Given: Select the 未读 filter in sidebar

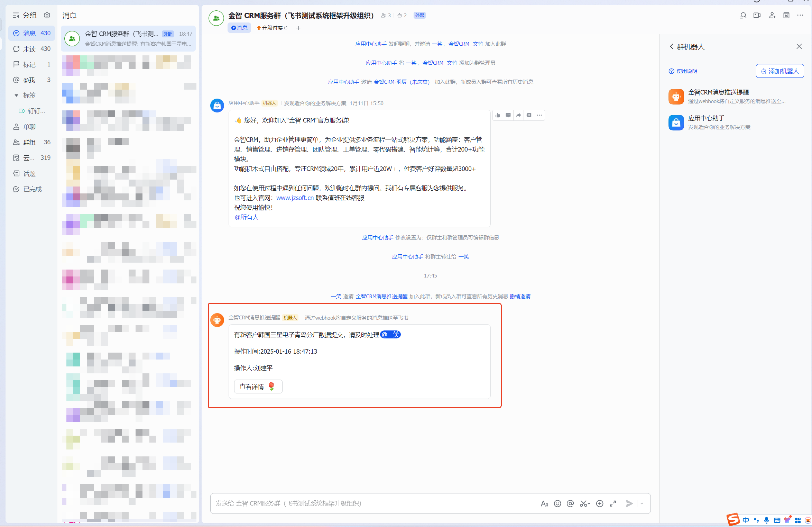Looking at the screenshot, I should point(31,49).
